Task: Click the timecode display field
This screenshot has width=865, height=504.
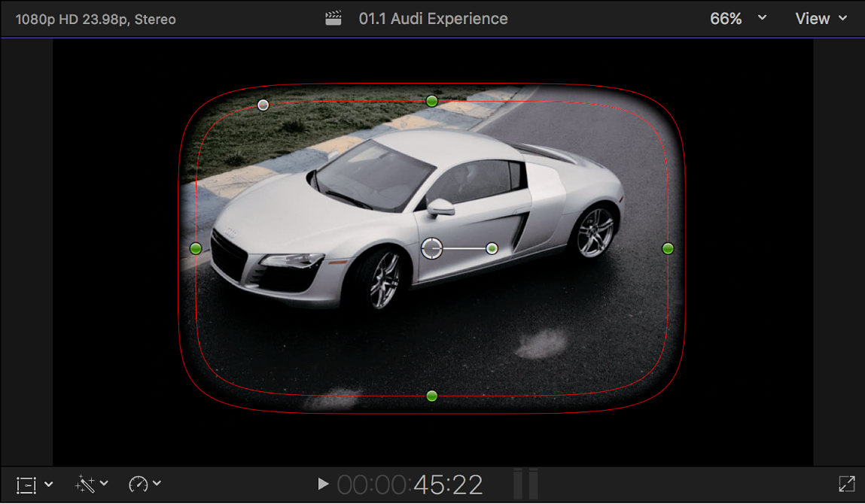Action: tap(437, 484)
